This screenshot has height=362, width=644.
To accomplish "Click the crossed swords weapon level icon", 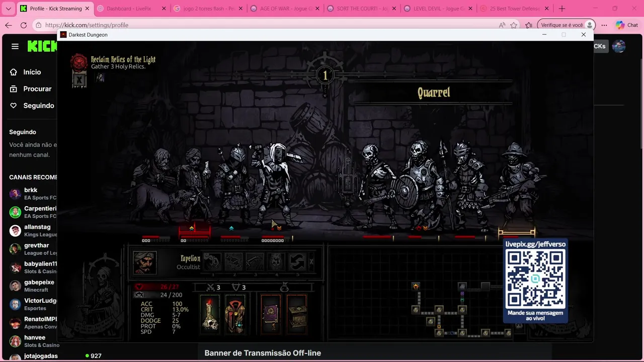I will pyautogui.click(x=211, y=288).
